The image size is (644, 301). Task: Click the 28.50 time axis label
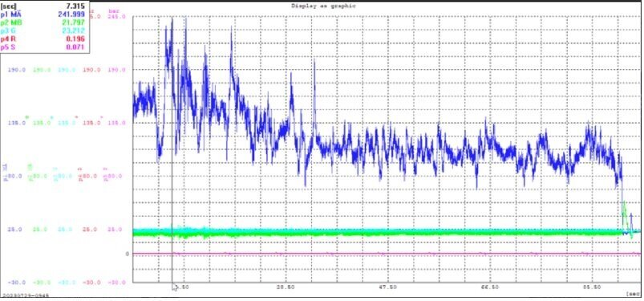click(285, 287)
